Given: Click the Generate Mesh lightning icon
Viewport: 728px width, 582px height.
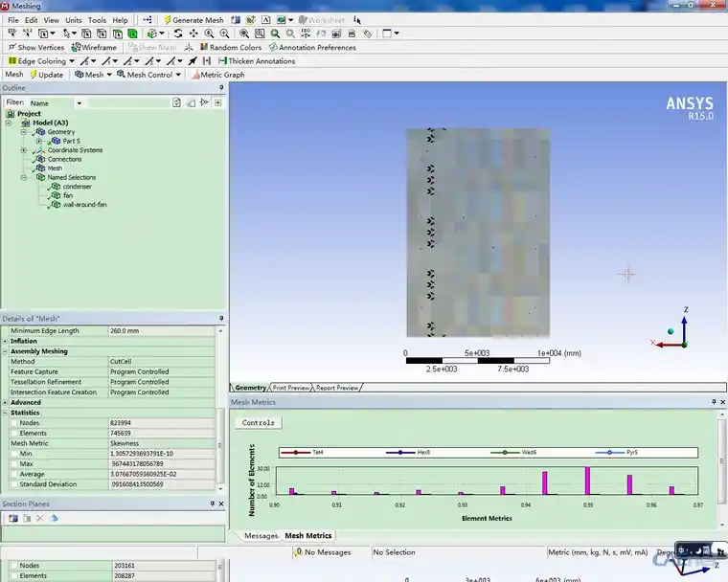Looking at the screenshot, I should (x=168, y=20).
